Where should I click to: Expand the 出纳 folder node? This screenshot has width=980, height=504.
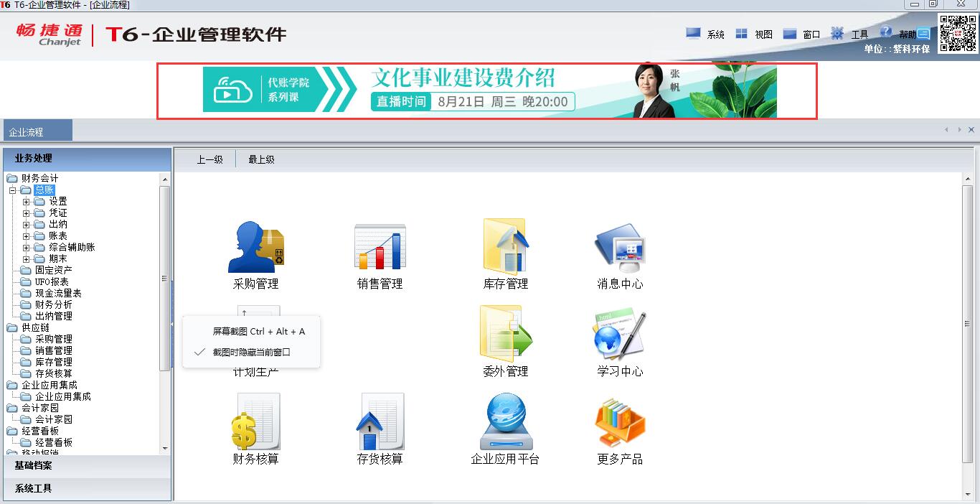click(x=26, y=225)
